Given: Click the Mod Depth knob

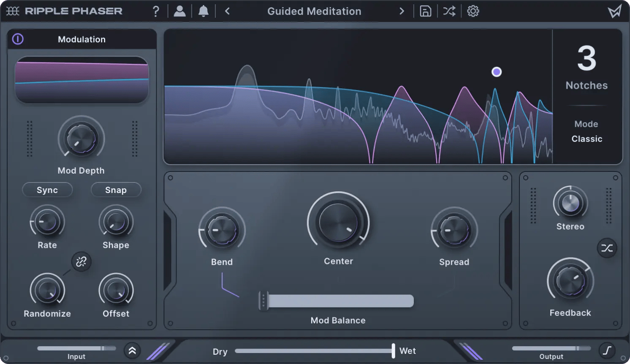Looking at the screenshot, I should (x=81, y=139).
